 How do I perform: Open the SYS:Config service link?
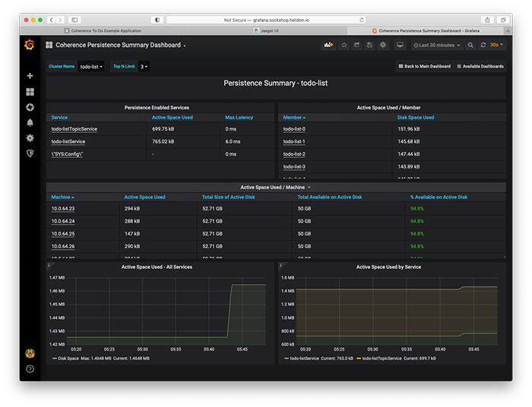click(67, 154)
